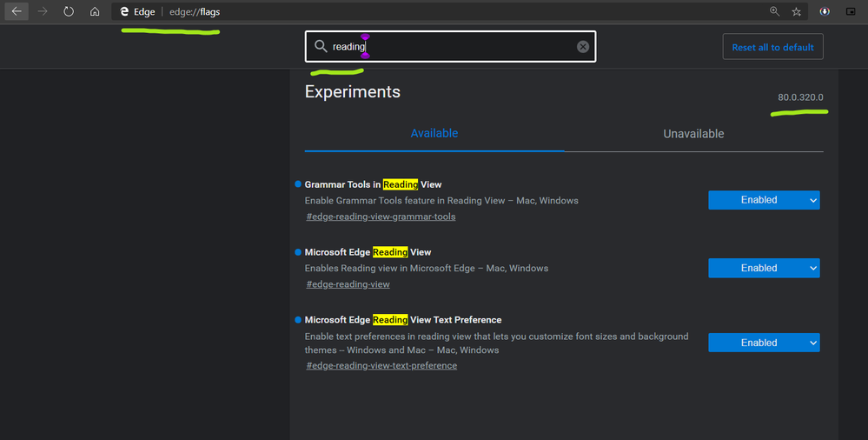Click the 'Grammar Tools in Reading View' title
The height and width of the screenshot is (440, 868).
coord(373,184)
